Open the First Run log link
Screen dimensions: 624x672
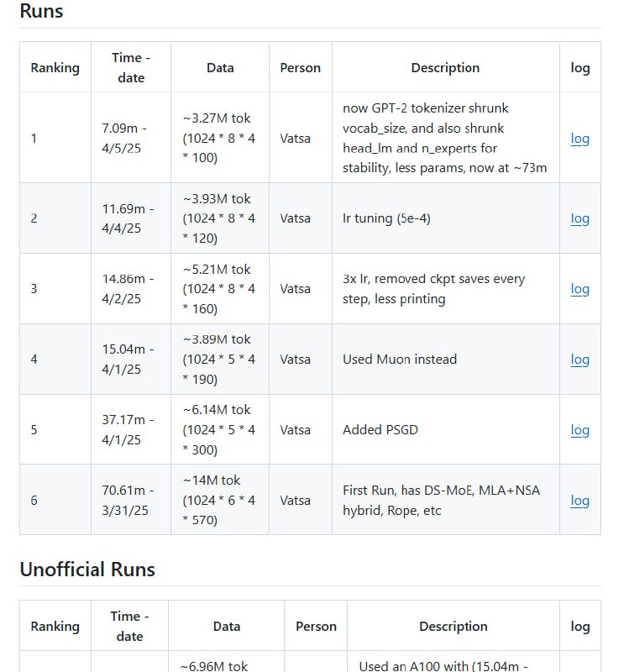(x=579, y=501)
